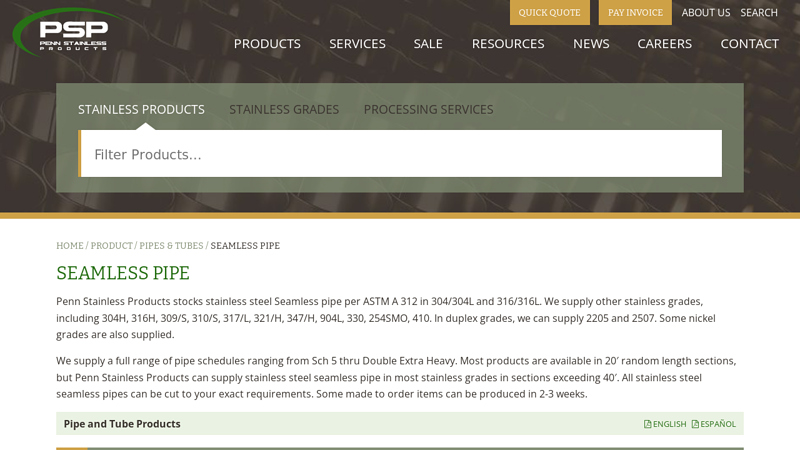
Task: Switch to the Stainless Grades tab
Action: 284,110
